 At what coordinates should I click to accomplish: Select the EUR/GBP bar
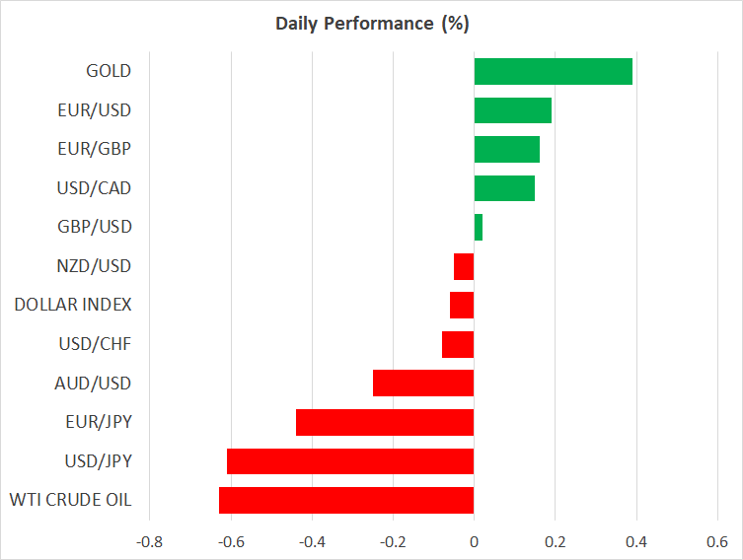pyautogui.click(x=506, y=149)
